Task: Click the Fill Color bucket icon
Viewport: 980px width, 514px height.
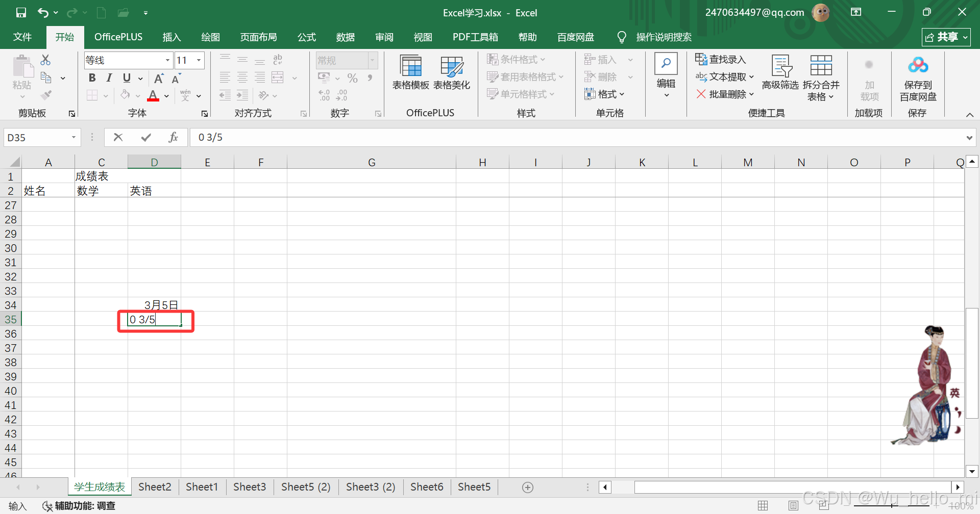Action: (x=125, y=95)
